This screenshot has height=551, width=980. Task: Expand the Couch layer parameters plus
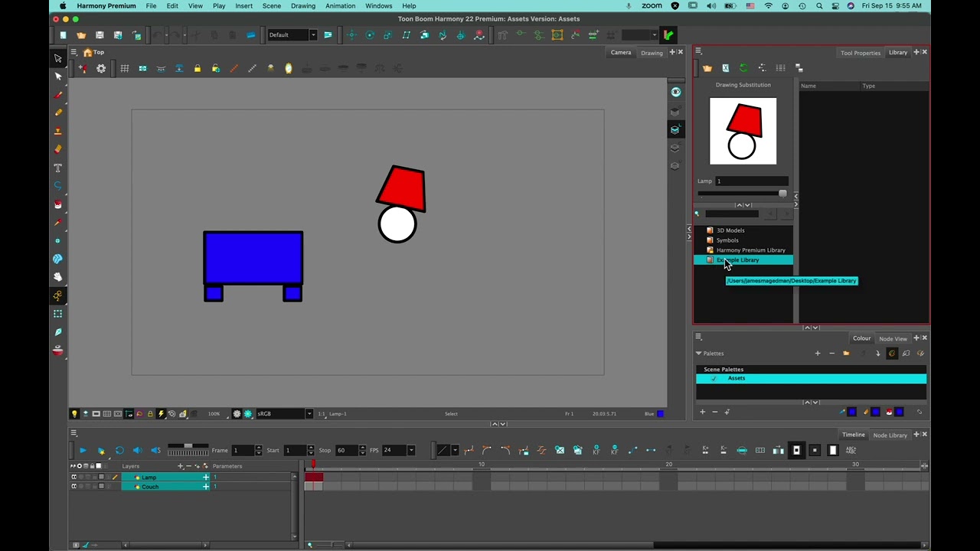pos(205,486)
